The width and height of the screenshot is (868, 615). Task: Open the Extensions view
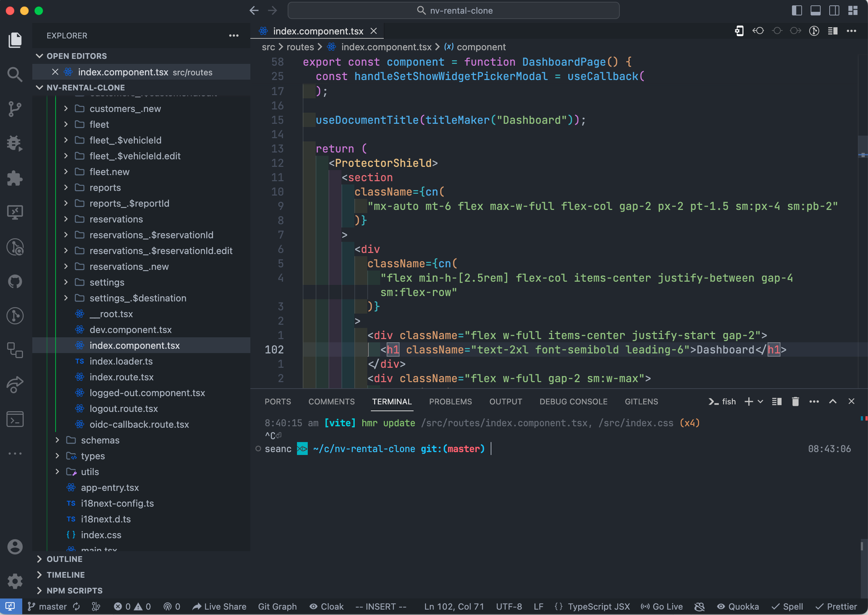pyautogui.click(x=15, y=178)
